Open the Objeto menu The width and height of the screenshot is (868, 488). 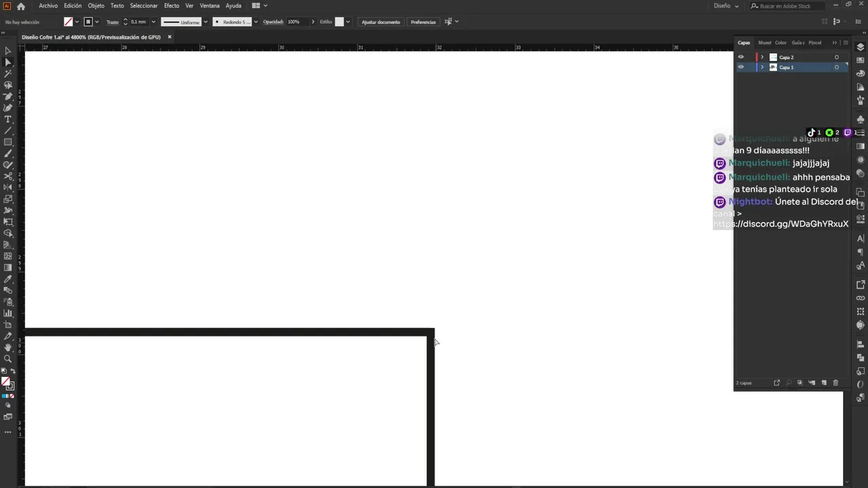click(96, 6)
